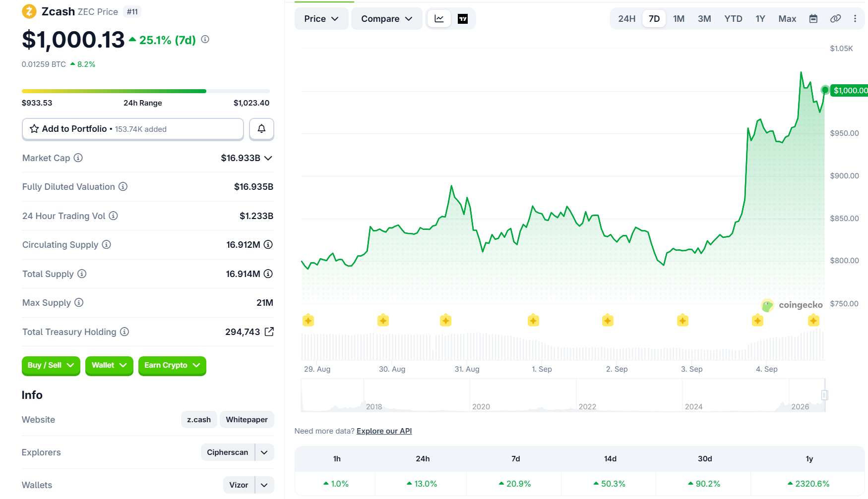
Task: Select the YTD time range
Action: (x=733, y=19)
